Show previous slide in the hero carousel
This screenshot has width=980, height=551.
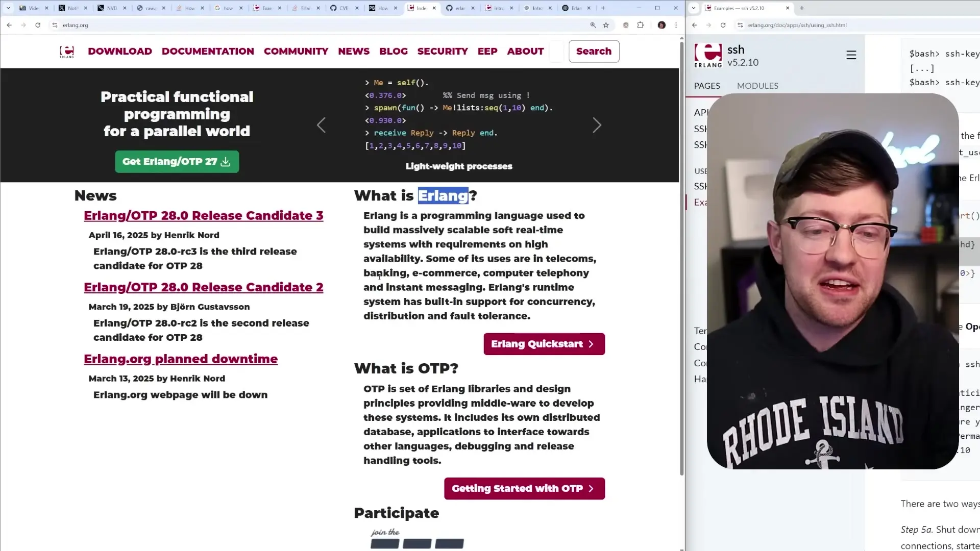point(321,125)
